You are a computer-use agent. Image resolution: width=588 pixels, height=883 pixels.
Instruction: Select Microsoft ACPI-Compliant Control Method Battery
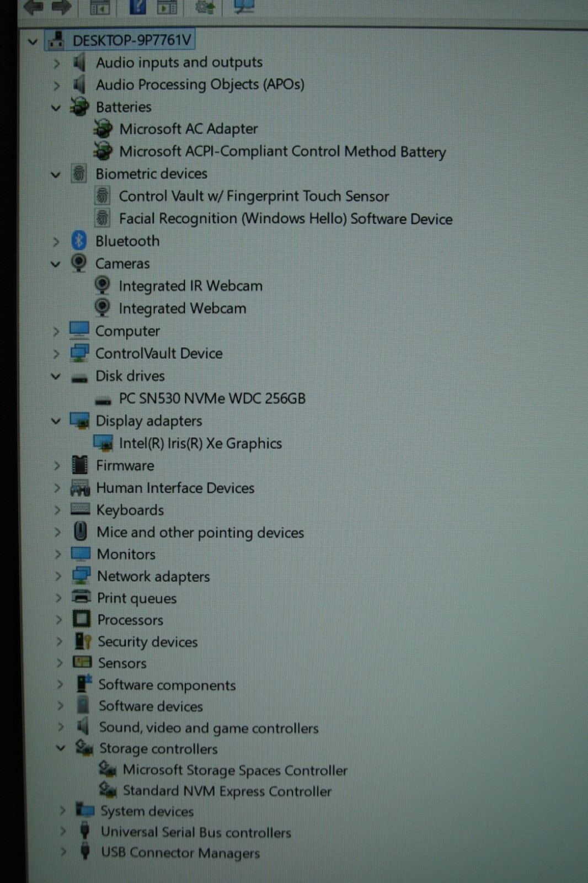point(282,151)
